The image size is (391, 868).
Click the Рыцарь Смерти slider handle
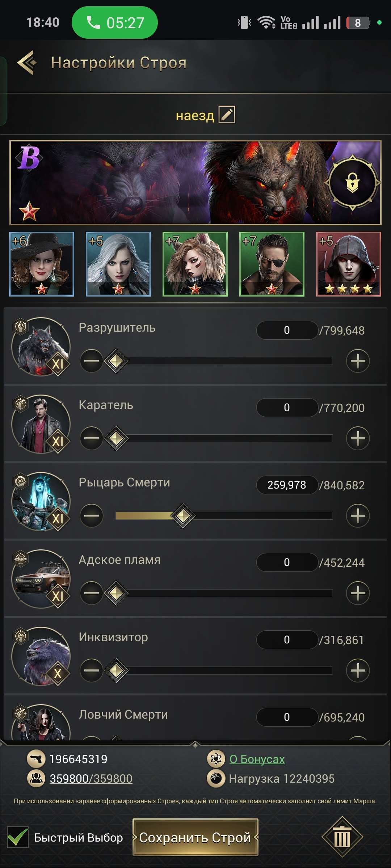(183, 516)
